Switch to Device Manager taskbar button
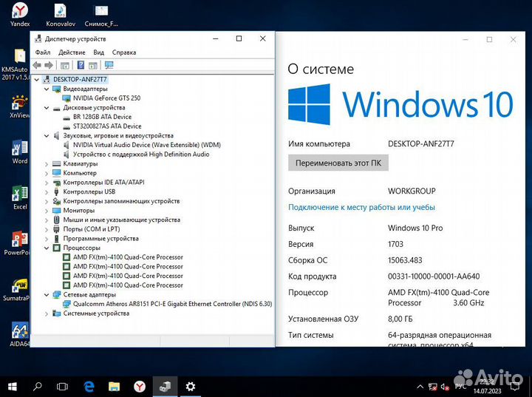Screen dimensions: 532x397 pyautogui.click(x=165, y=387)
